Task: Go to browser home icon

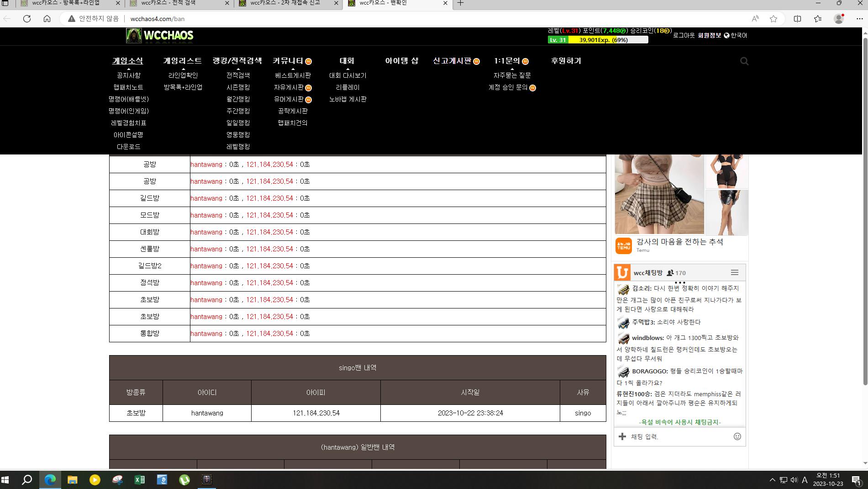Action: pos(47,19)
